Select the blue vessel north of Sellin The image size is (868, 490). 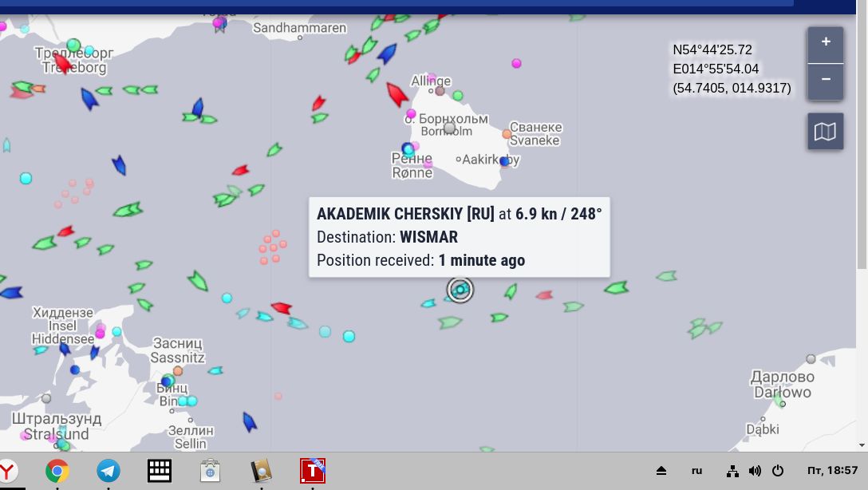pyautogui.click(x=249, y=422)
